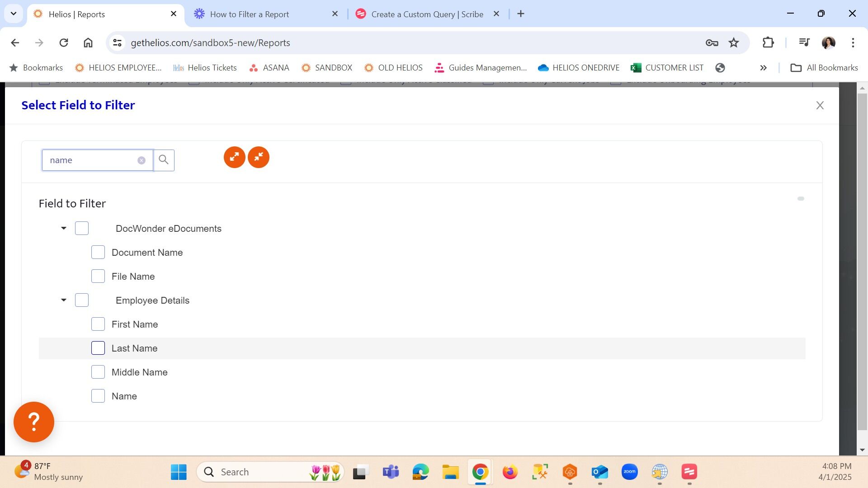Open the browser extensions puzzle icon

[x=768, y=42]
